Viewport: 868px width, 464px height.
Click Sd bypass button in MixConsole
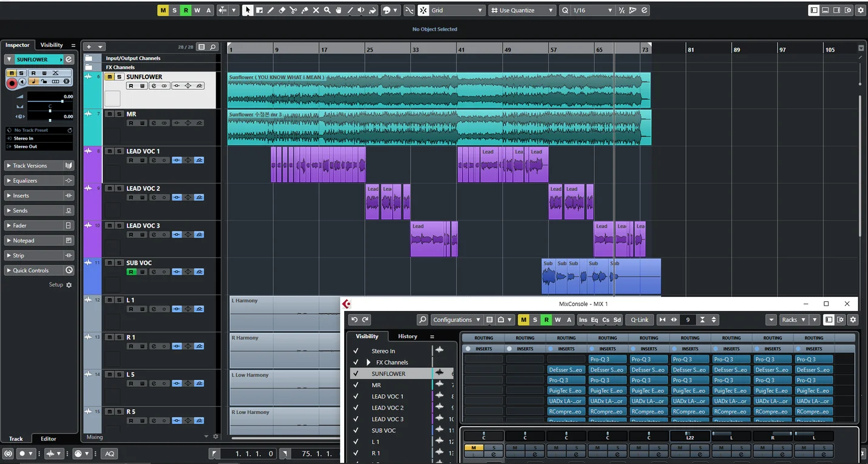[617, 319]
